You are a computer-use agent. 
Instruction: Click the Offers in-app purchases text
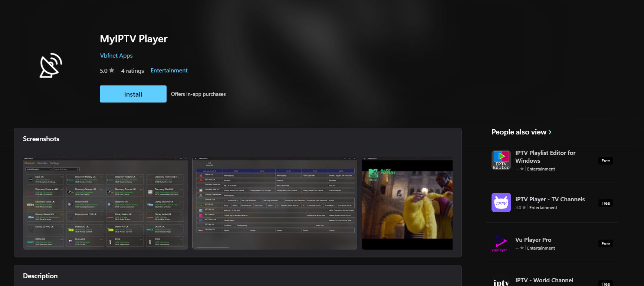tap(198, 94)
